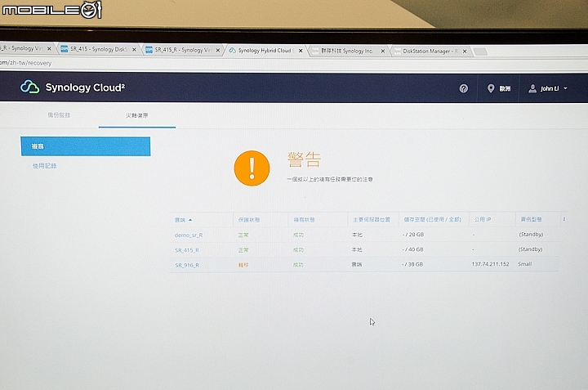Open the SR_415_R table link
Image resolution: width=588 pixels, height=390 pixels.
pos(187,250)
